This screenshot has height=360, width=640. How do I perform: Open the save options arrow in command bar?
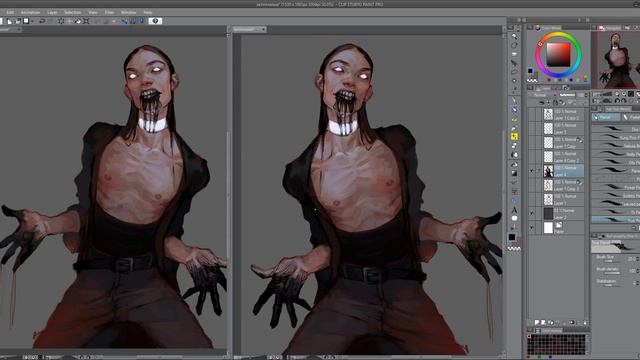pos(32,21)
